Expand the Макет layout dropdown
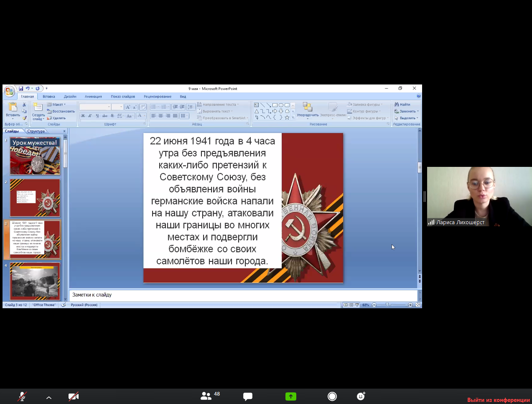The height and width of the screenshot is (404, 532). (57, 105)
